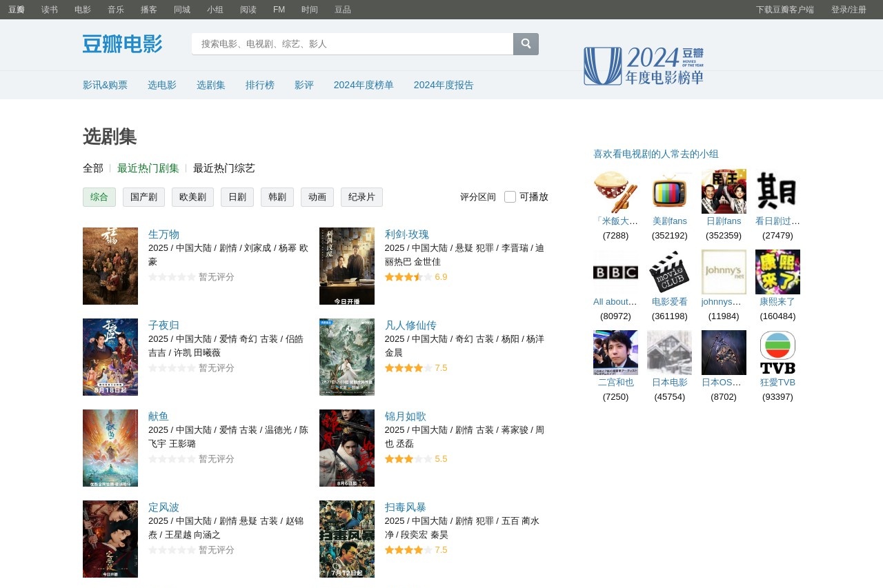Screen dimensions: 883x588
Task: Open the BBC group logo icon
Action: tap(615, 272)
